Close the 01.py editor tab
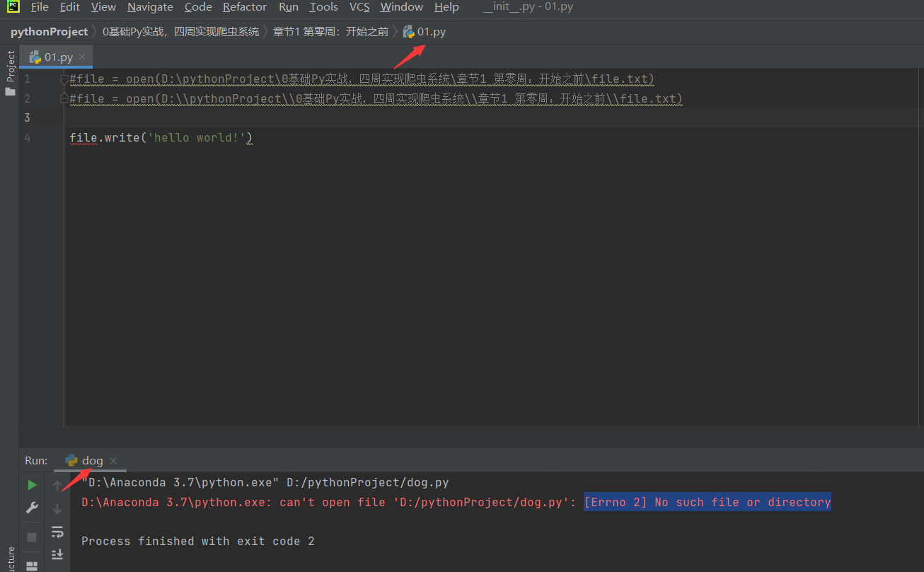Viewport: 924px width, 572px height. (x=82, y=57)
